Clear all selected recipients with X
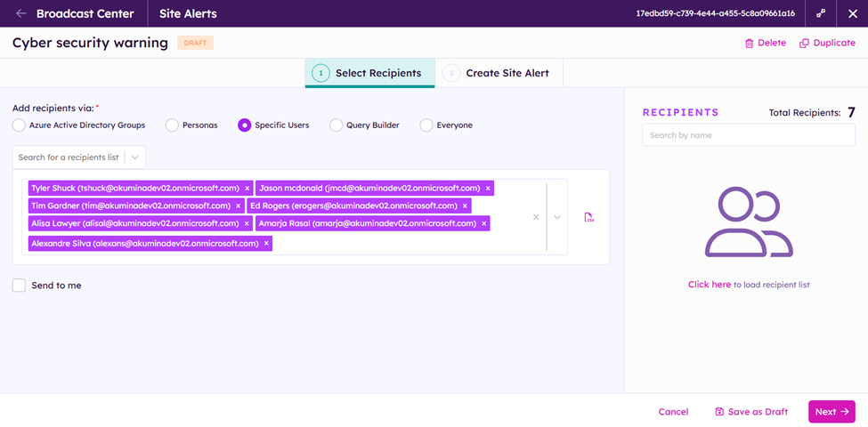Image resolution: width=868 pixels, height=427 pixels. (536, 217)
